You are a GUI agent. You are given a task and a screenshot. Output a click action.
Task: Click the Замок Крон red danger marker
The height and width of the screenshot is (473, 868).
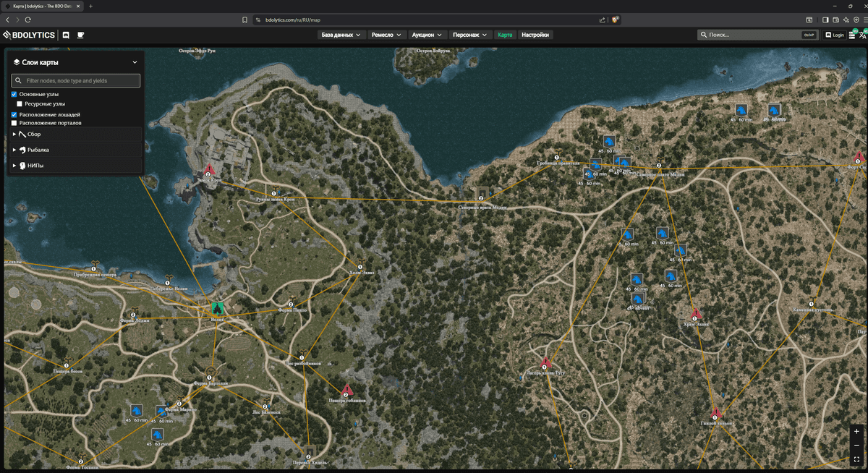(x=209, y=170)
